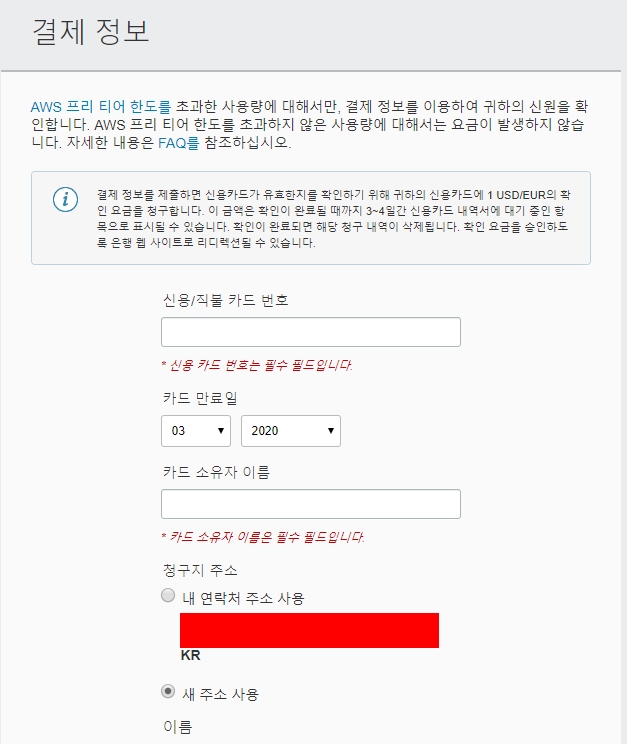Click the info icon in the notice box
The image size is (627, 744).
coord(66,199)
